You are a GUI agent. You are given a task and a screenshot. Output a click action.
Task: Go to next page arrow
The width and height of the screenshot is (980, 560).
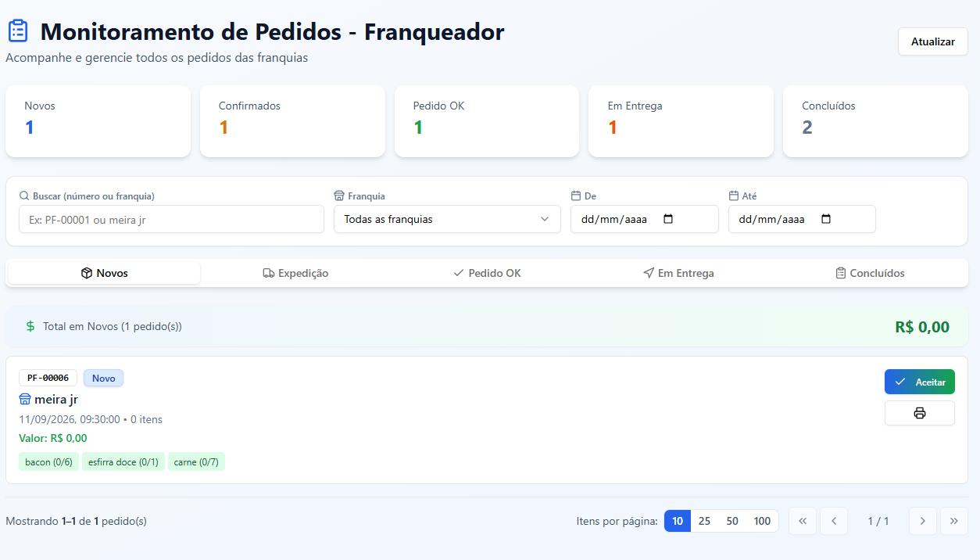click(x=923, y=521)
